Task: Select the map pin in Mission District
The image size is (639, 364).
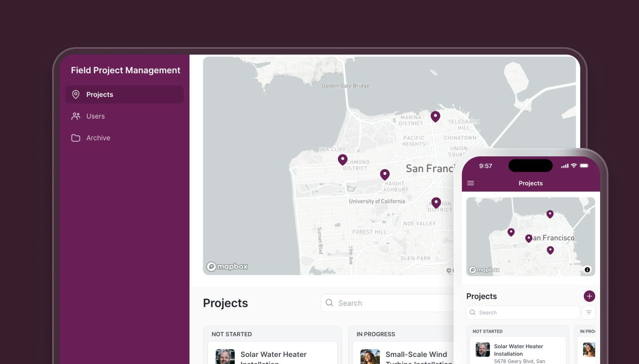Action: tap(436, 202)
